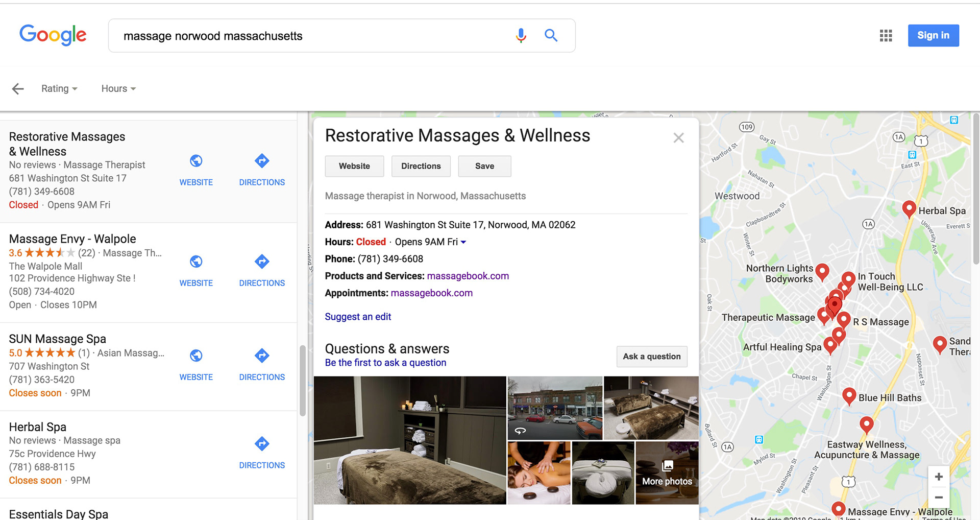Click the blue search magnifier icon
The width and height of the screenshot is (980, 520).
point(551,35)
